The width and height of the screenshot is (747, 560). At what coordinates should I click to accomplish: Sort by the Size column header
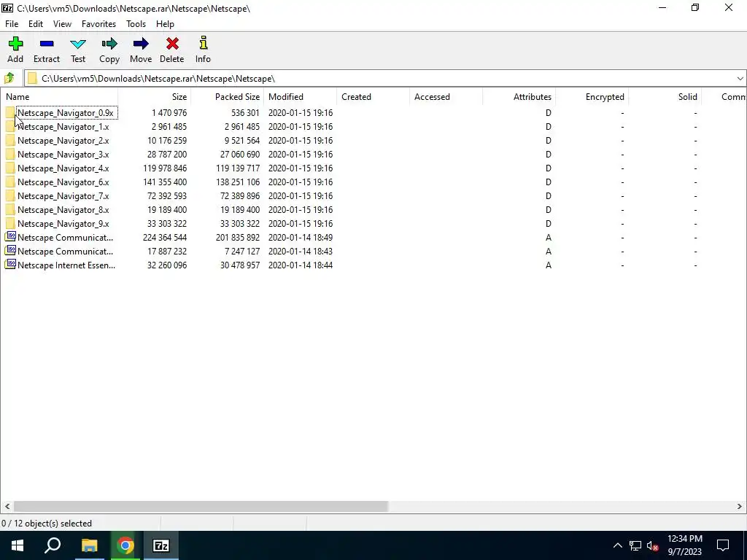[x=155, y=97]
